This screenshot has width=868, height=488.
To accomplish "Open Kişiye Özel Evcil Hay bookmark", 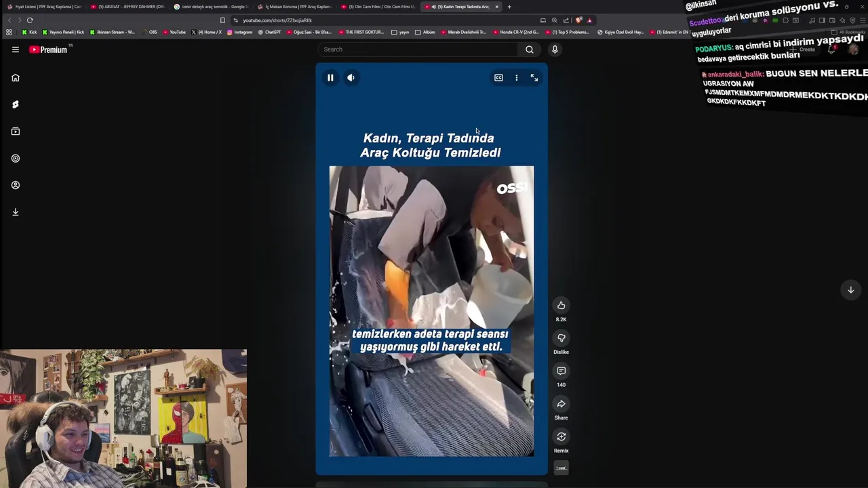I will 620,32.
